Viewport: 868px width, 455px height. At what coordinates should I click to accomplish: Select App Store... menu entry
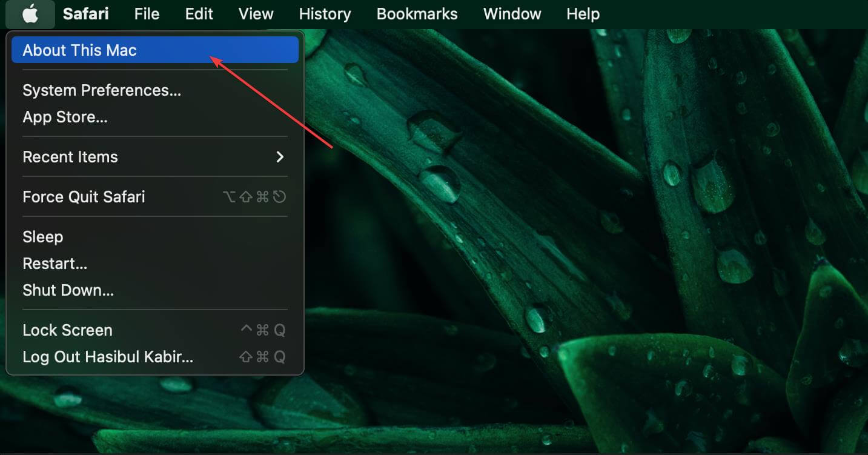tap(155, 117)
